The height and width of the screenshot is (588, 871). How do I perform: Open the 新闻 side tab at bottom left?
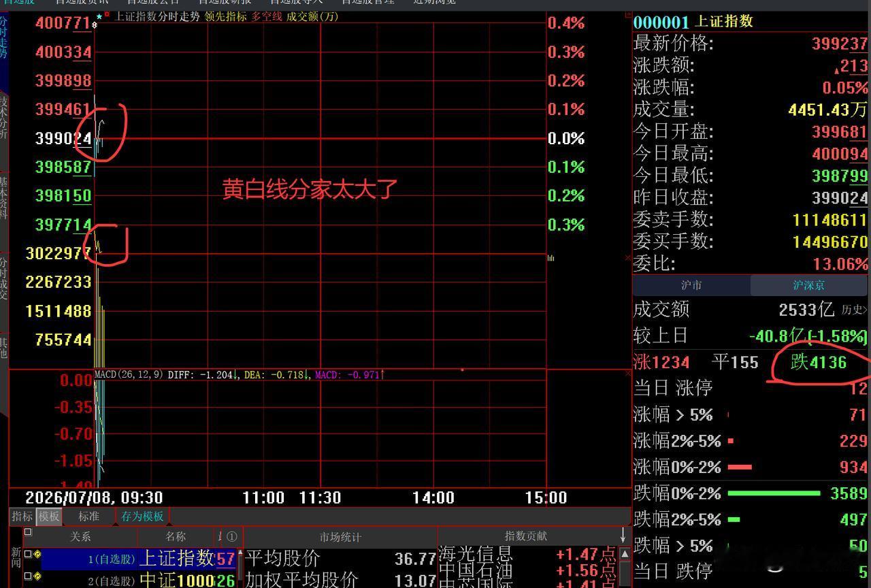(x=16, y=559)
